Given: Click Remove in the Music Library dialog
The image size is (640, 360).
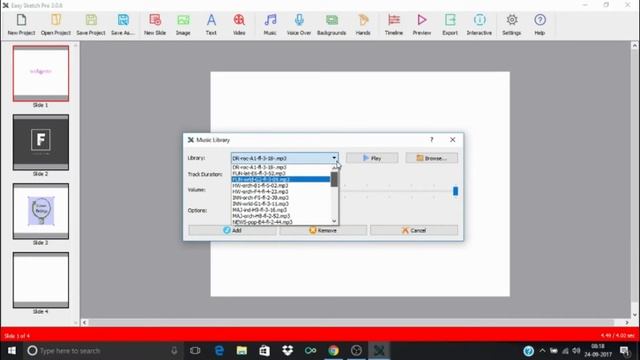Looking at the screenshot, I should click(x=323, y=230).
